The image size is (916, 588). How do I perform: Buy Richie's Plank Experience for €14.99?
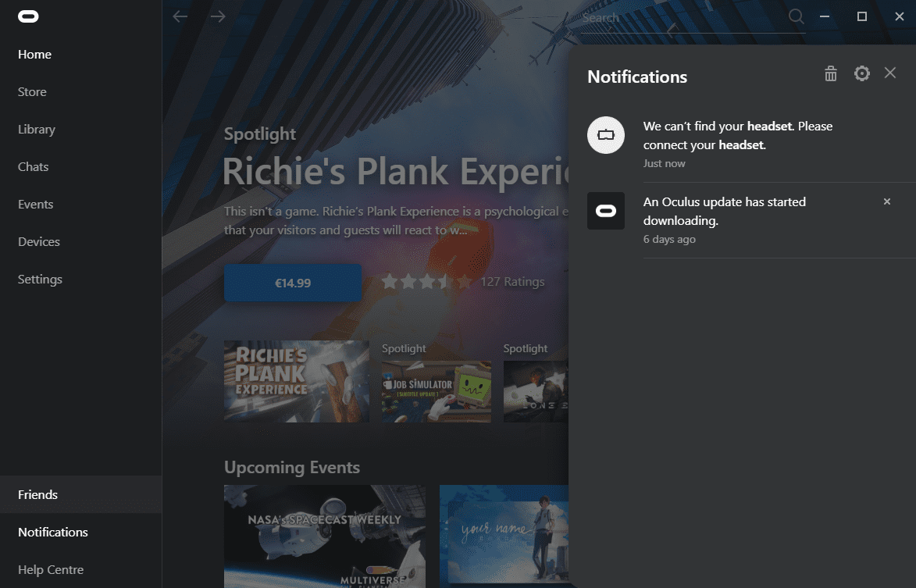point(293,283)
